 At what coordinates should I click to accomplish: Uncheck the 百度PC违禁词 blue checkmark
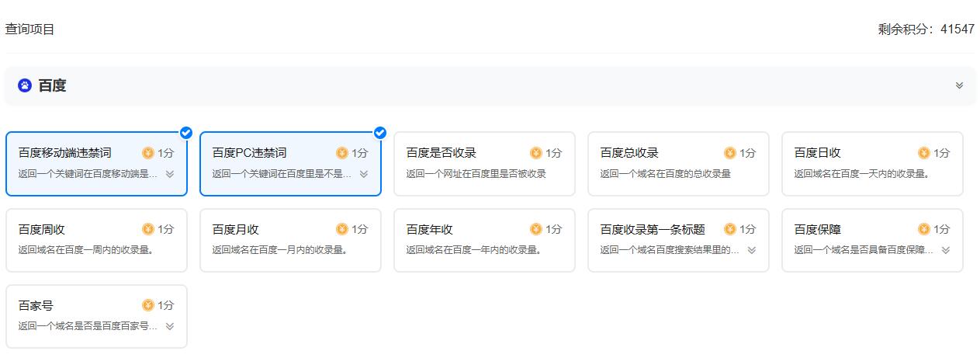coord(380,133)
